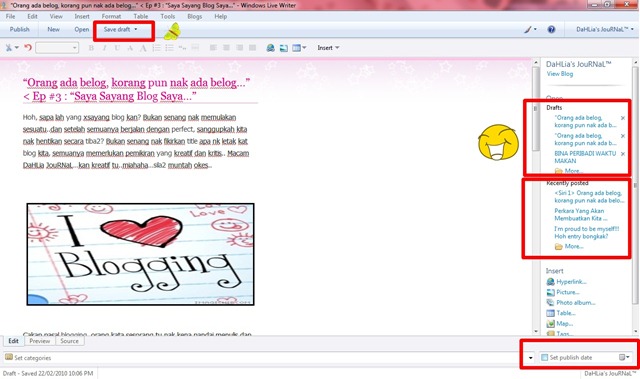Align text left
Image resolution: width=640 pixels, height=379 pixels.
(x=213, y=48)
